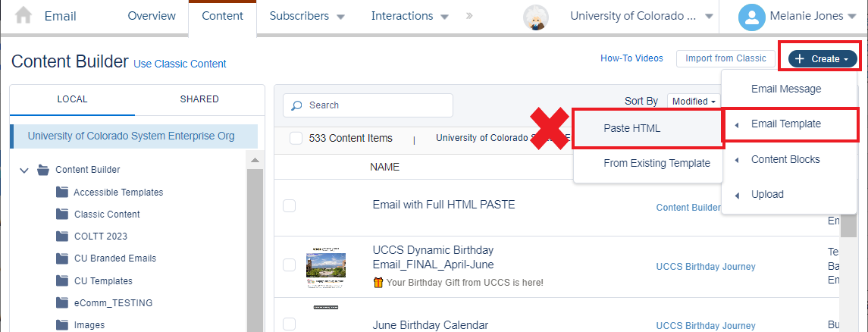The image size is (868, 332).
Task: Tick the select-all checkbox beside 533 Content Items
Action: [x=296, y=138]
